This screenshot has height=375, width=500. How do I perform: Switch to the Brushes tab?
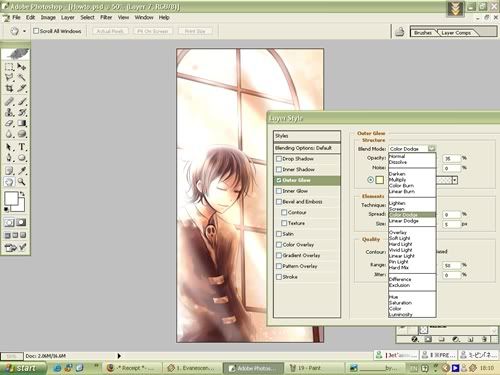click(x=423, y=33)
